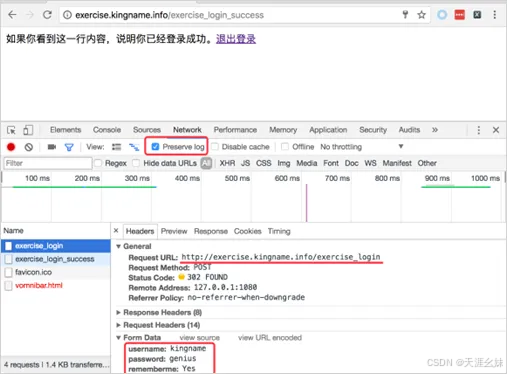Click view source in Form Data

coord(200,338)
